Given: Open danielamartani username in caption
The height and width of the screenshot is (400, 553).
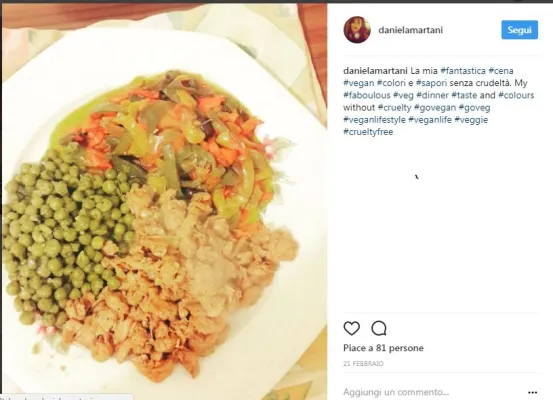Looking at the screenshot, I should (x=375, y=71).
